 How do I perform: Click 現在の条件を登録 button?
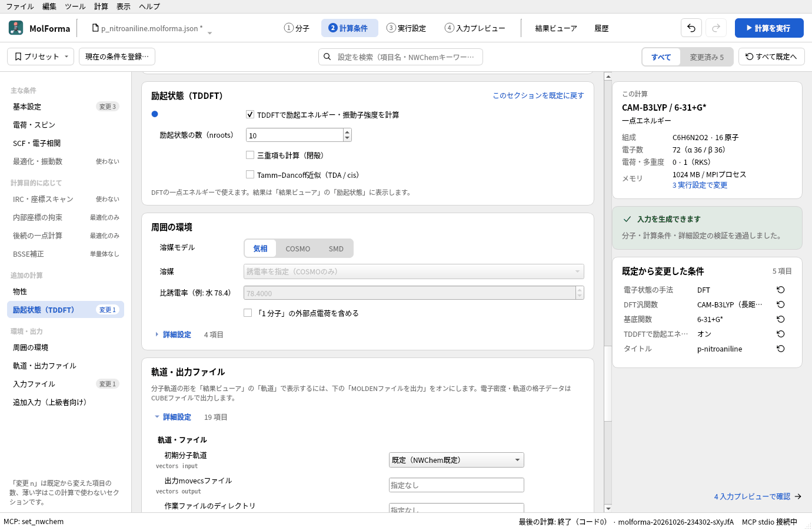[117, 57]
